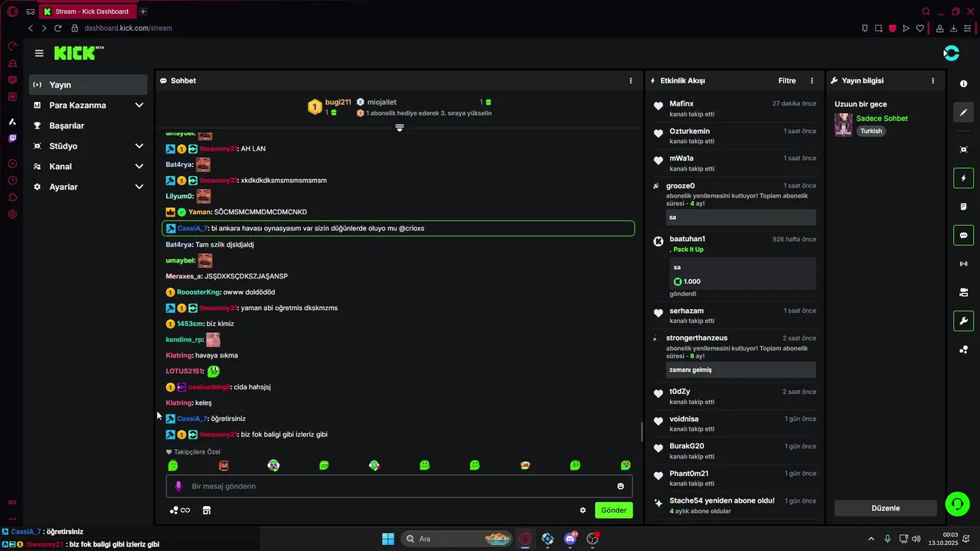Open chat settings gear next to Gönder
This screenshot has width=980, height=551.
pyautogui.click(x=583, y=510)
